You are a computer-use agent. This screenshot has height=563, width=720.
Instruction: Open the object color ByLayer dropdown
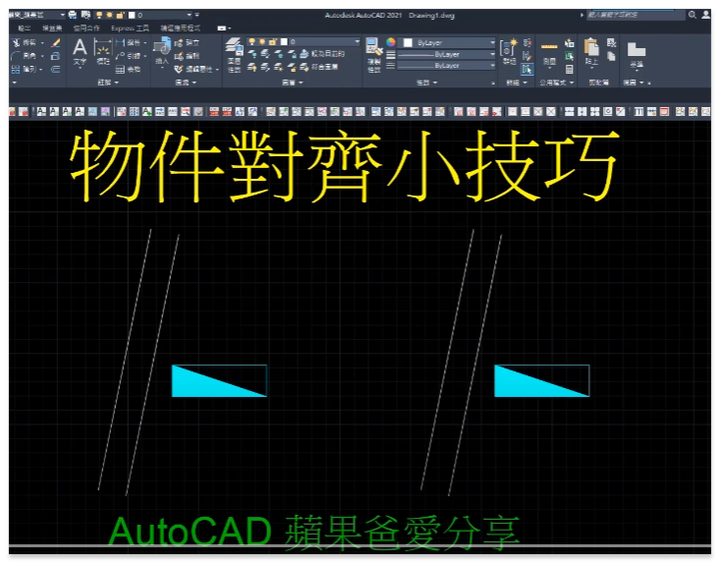click(x=493, y=43)
